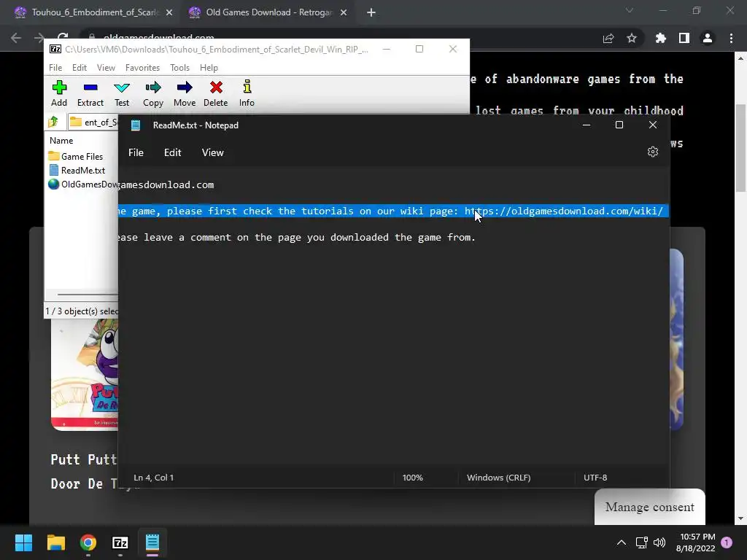Bookmark this page with star icon
747x560 pixels.
coord(632,38)
